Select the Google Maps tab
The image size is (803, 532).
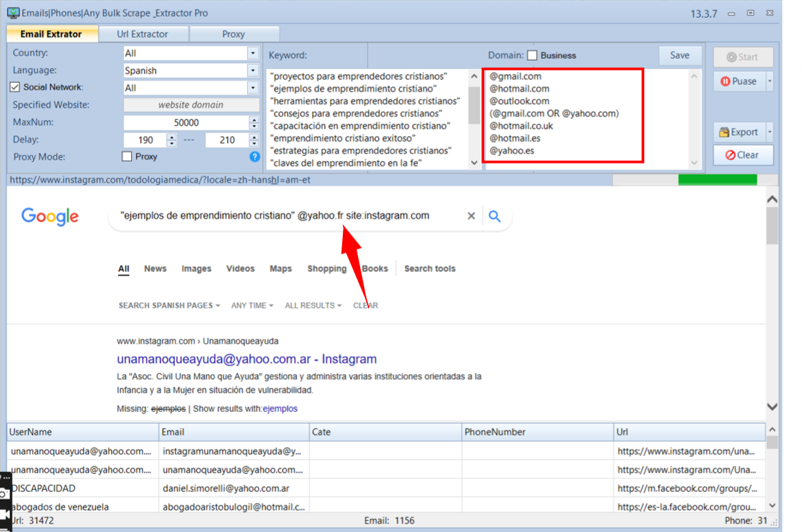point(281,269)
